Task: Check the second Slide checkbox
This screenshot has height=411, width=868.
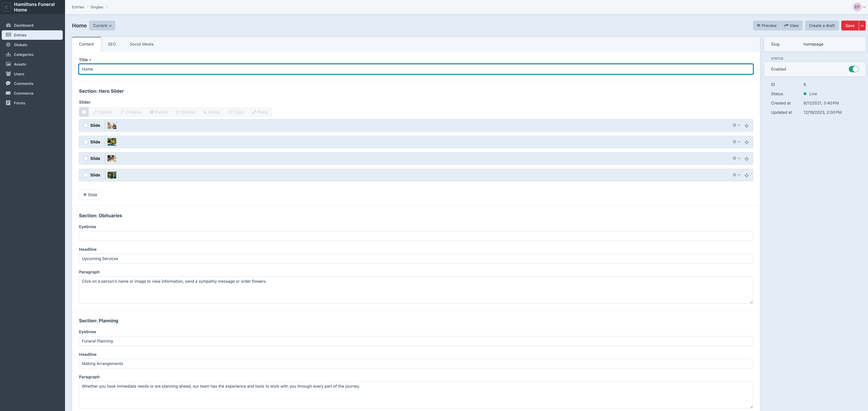Action: click(x=86, y=142)
